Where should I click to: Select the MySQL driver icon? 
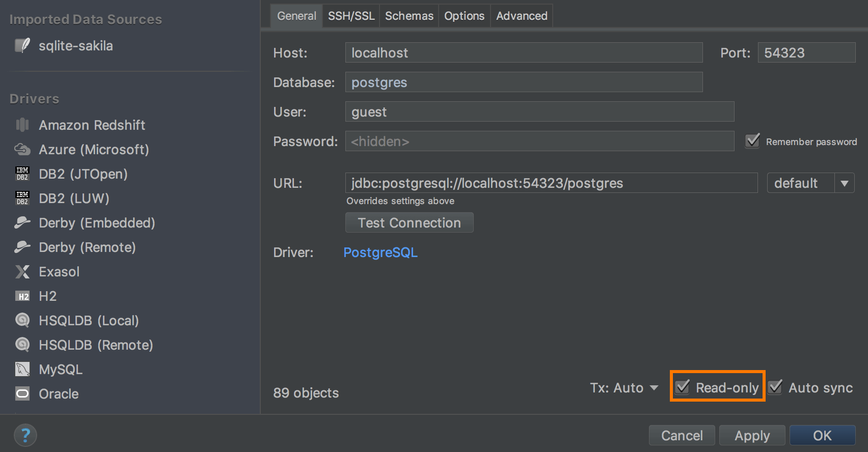22,370
